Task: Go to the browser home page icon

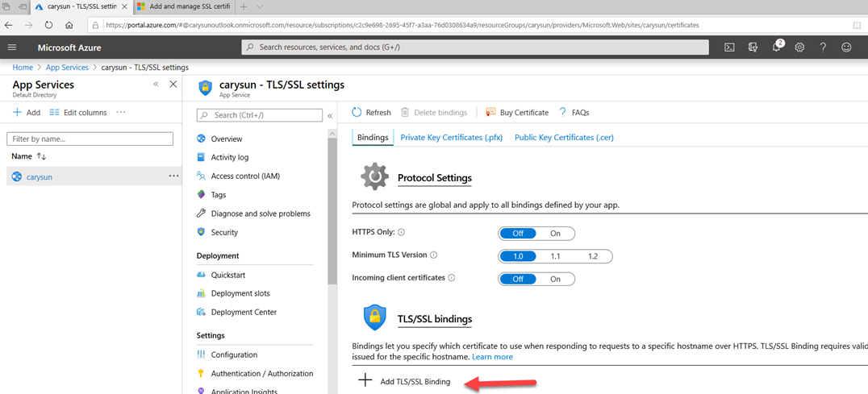Action: pos(69,25)
